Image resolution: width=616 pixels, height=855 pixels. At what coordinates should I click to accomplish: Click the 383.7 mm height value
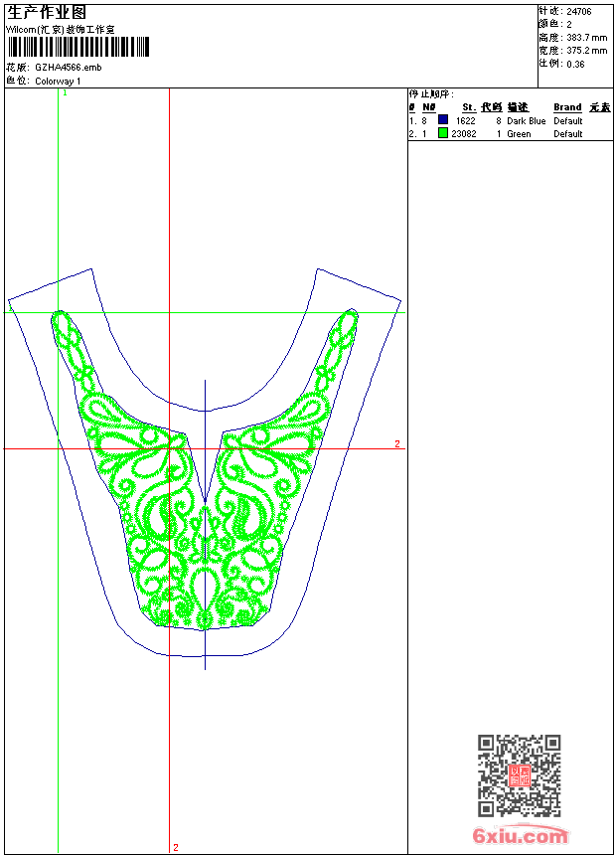click(x=586, y=38)
